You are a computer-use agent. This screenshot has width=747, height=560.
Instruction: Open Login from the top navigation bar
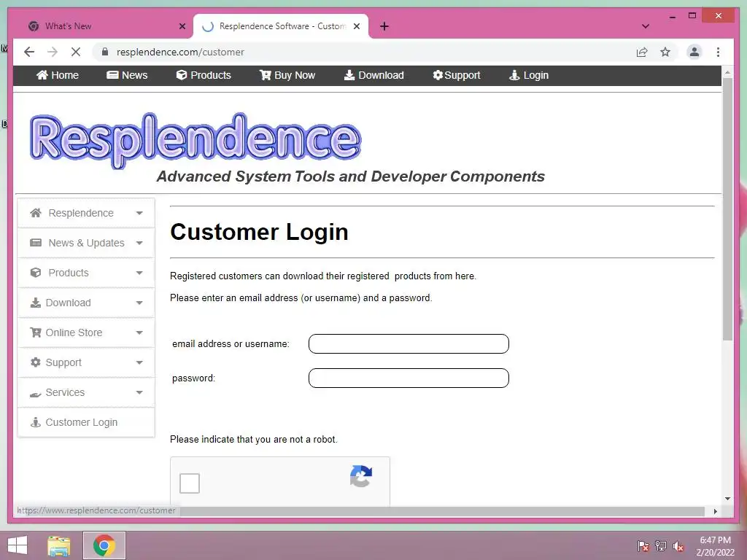click(x=529, y=75)
